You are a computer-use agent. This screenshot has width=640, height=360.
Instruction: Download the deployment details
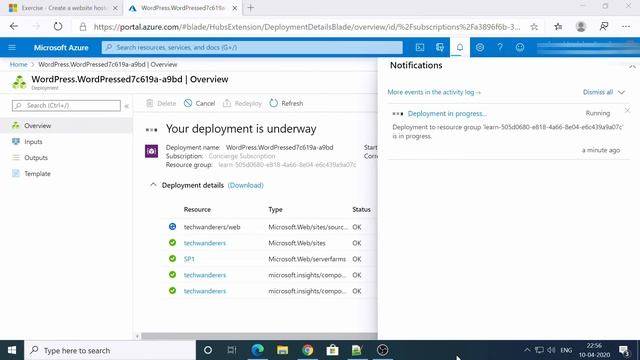pyautogui.click(x=245, y=185)
